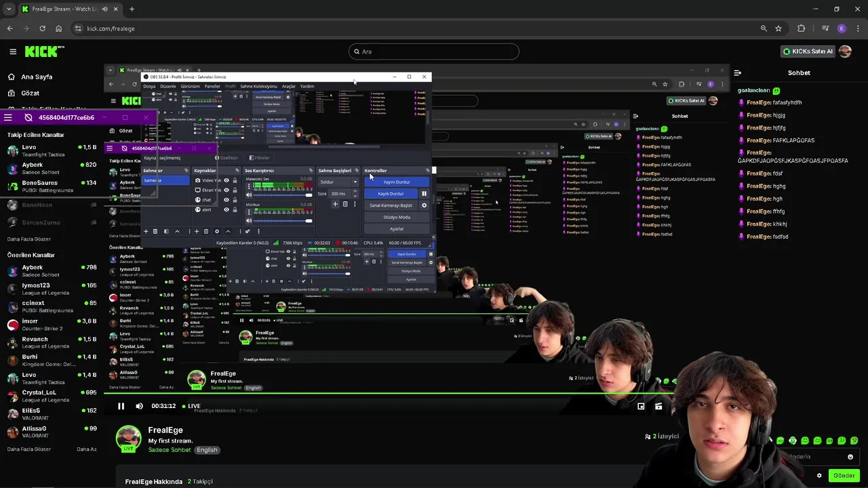Open the Kick user avatar menu
This screenshot has width=868, height=488.
pos(845,52)
